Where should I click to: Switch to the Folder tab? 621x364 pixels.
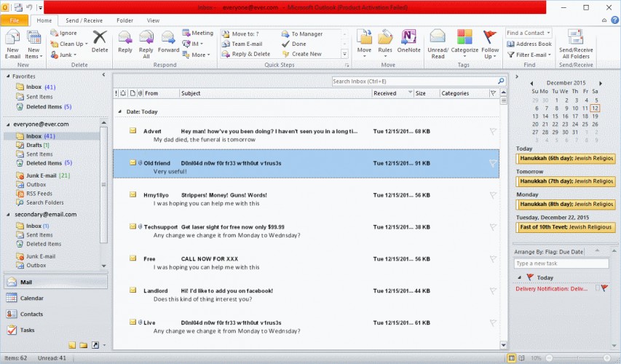coord(124,20)
